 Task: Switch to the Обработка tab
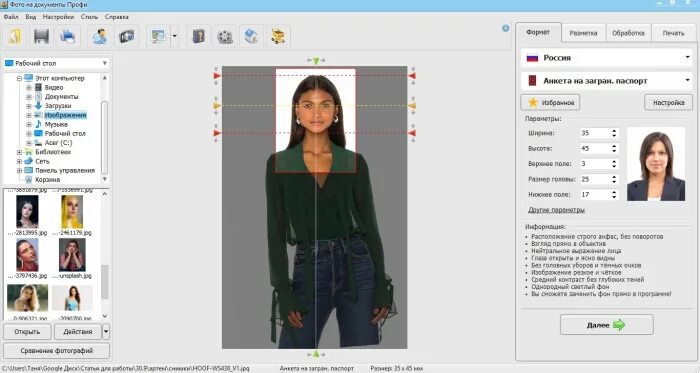(628, 33)
